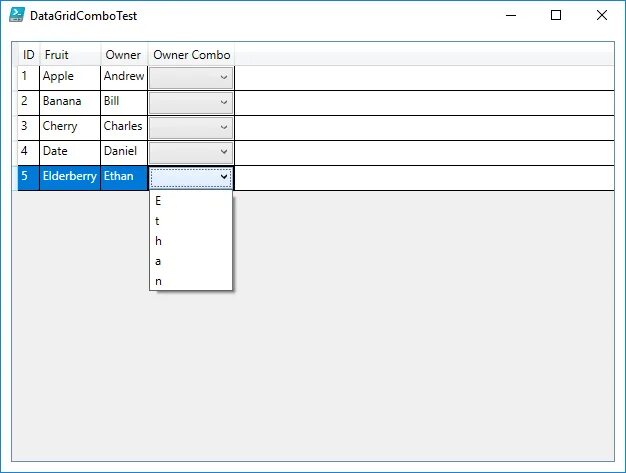Click the Owner column header
Viewport: 626px width, 473px height.
(x=124, y=55)
